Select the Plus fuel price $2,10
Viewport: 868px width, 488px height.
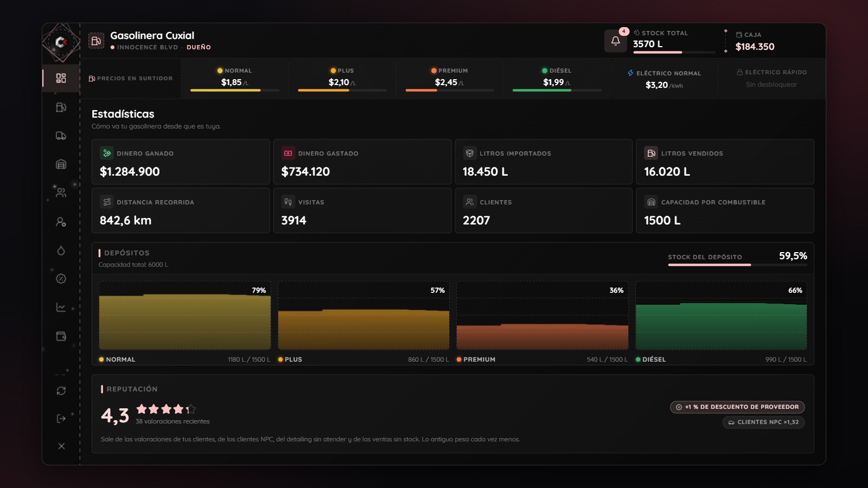click(342, 79)
